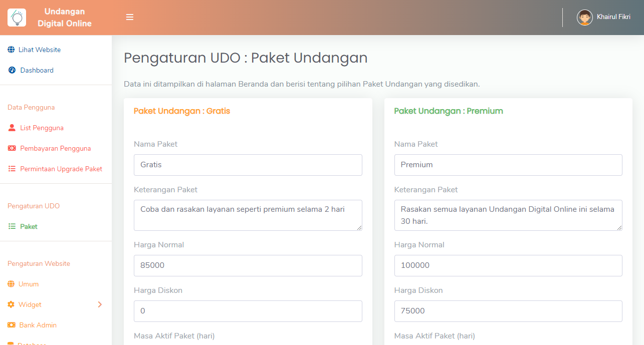Image resolution: width=644 pixels, height=345 pixels.
Task: Click the lightbulb logo icon
Action: [17, 18]
